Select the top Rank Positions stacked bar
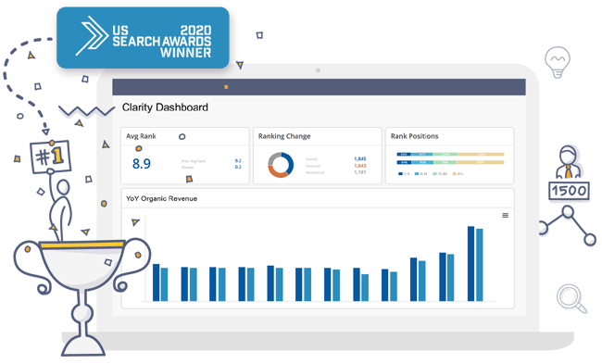 click(450, 154)
